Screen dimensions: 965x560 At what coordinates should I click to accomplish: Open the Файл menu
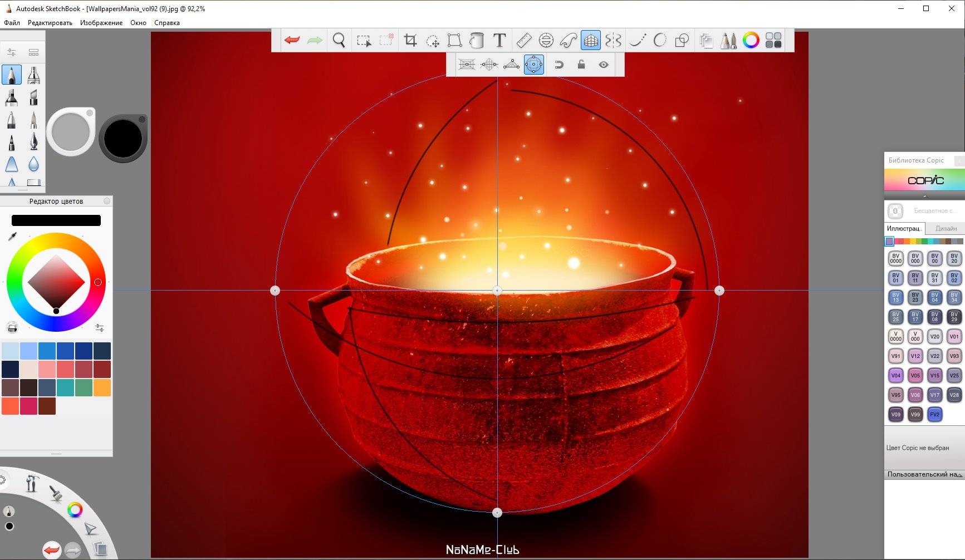coord(12,23)
